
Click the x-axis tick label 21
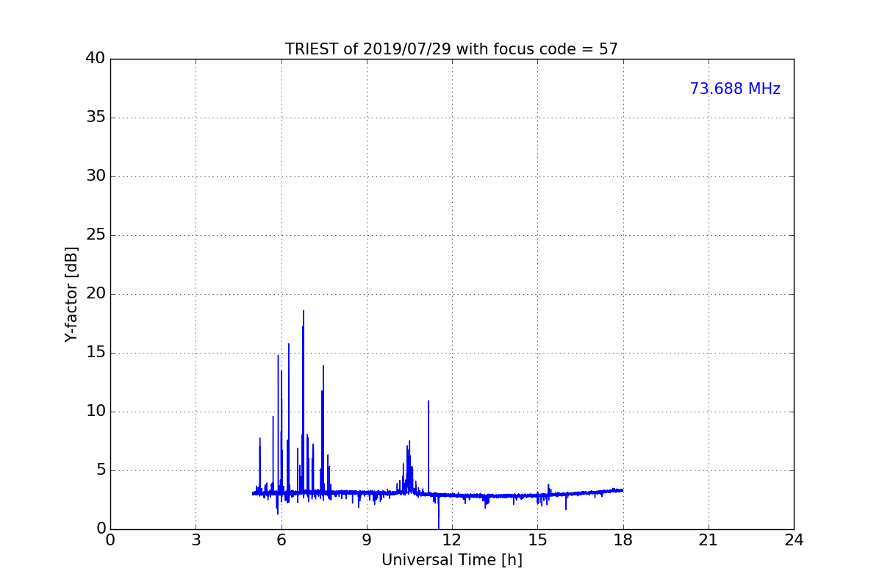point(709,540)
